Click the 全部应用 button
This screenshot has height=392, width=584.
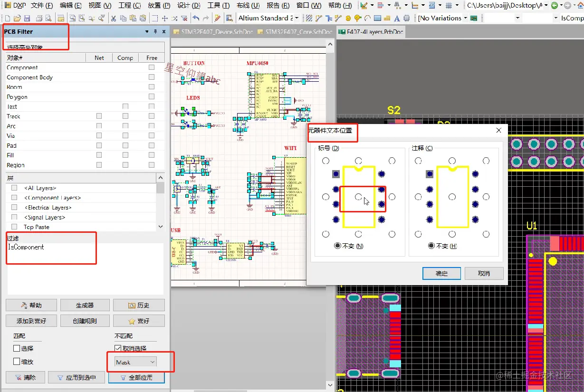(136, 378)
